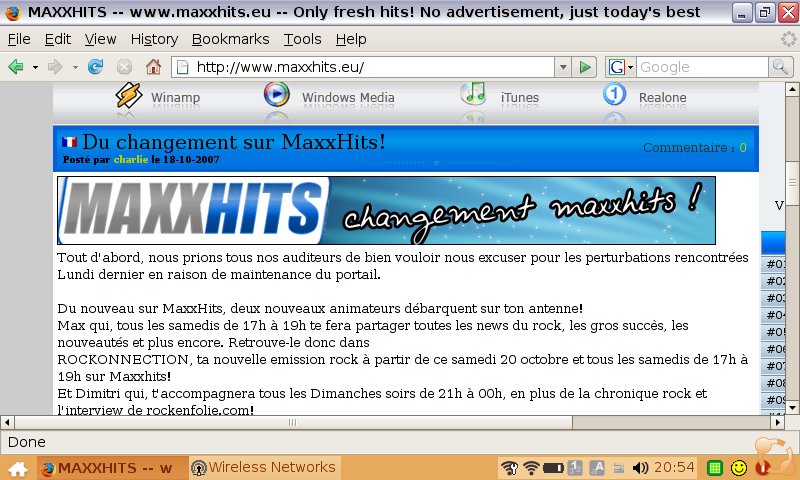Click the battery status tray icon
Screen dimensions: 800x480
coord(553,468)
